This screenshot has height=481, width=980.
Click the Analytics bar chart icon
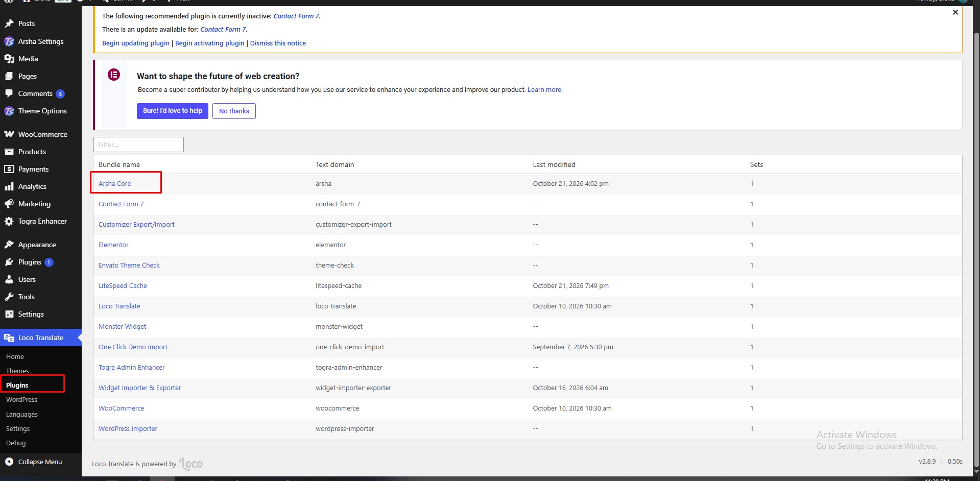click(x=9, y=186)
